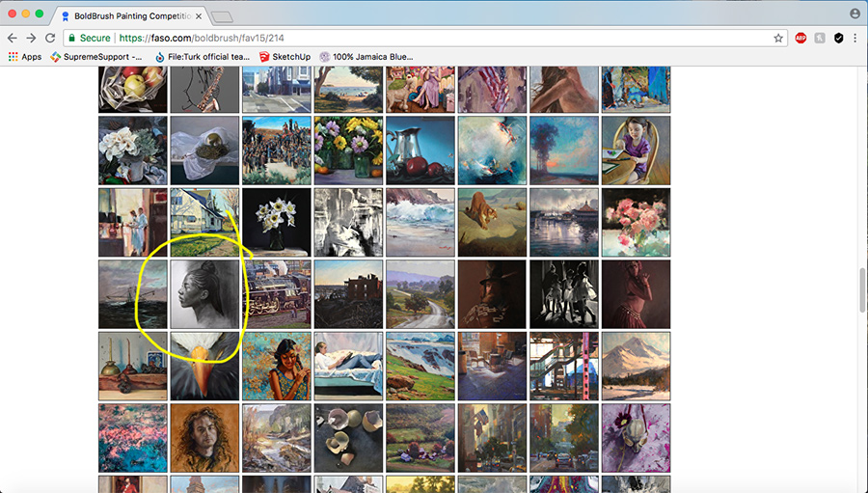Open the woman in patterned dress thumbnail

tap(277, 367)
